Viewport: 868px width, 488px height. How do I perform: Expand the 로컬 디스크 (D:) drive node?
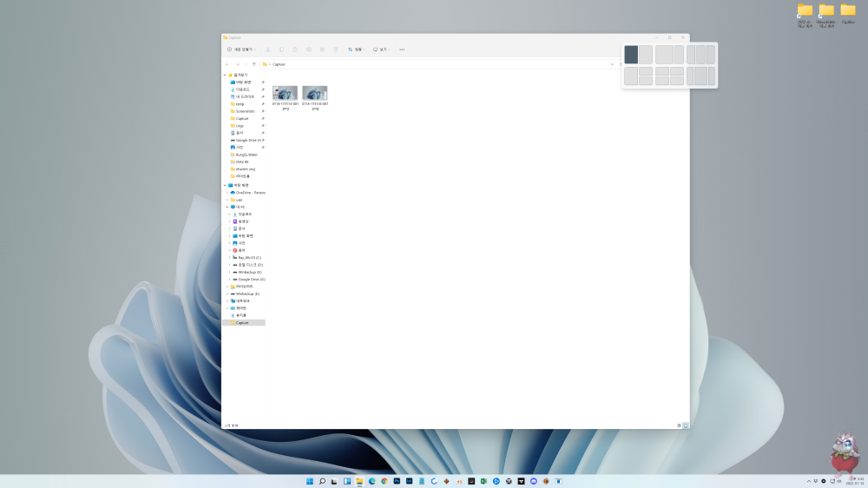(230, 265)
